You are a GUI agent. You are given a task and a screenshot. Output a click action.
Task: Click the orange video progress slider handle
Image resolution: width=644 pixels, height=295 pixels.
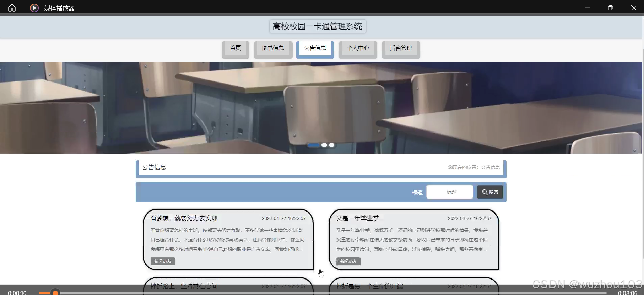click(55, 293)
